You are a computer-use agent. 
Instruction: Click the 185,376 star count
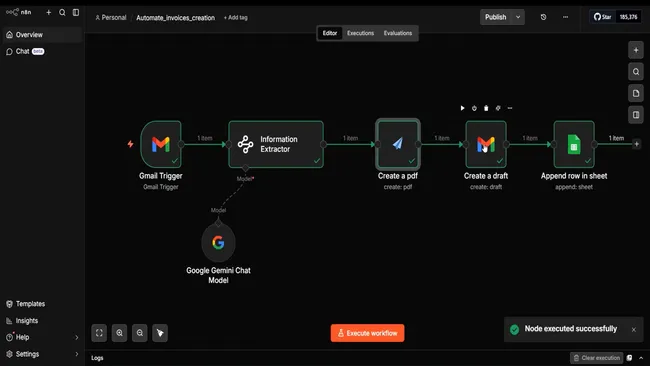628,17
